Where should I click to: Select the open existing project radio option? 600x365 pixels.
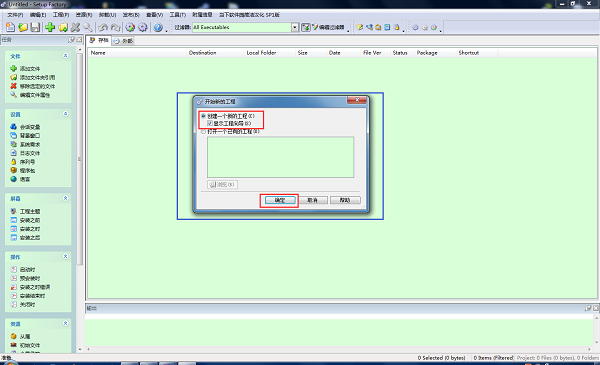pyautogui.click(x=204, y=132)
